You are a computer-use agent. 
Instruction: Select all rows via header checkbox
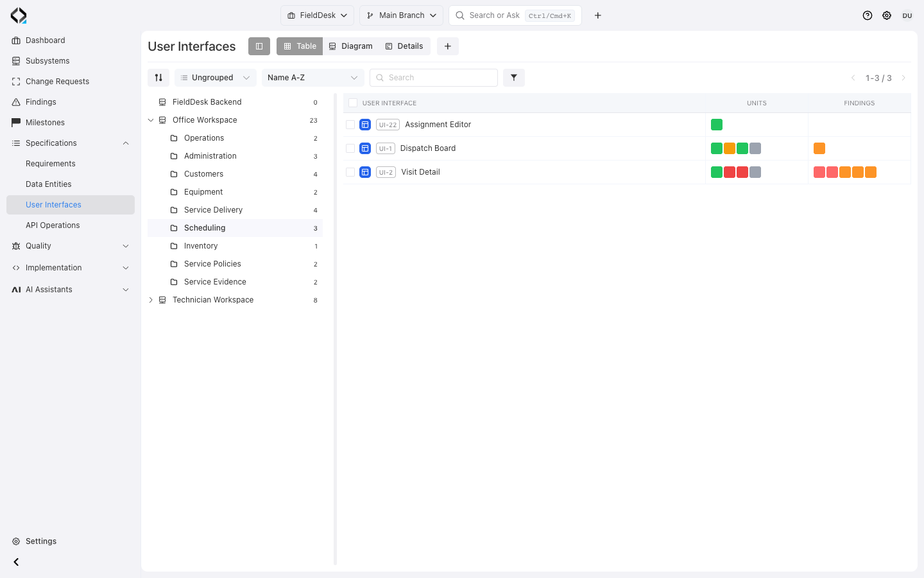point(353,103)
